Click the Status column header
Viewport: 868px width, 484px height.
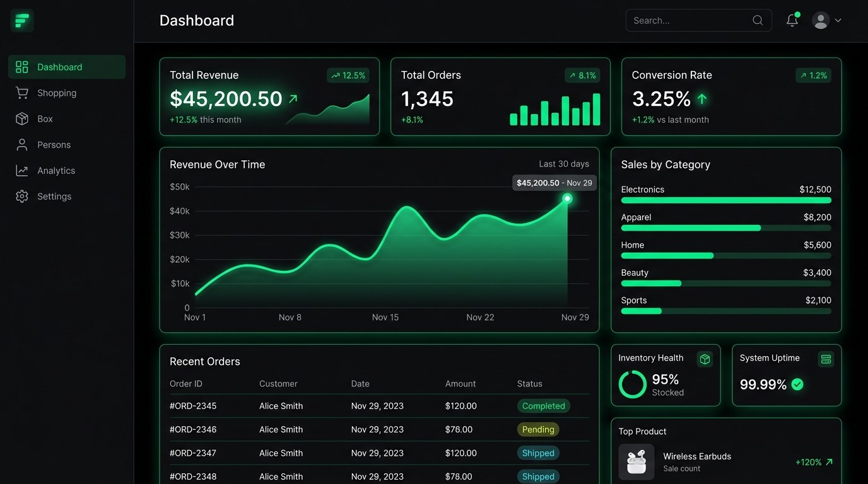tap(530, 383)
